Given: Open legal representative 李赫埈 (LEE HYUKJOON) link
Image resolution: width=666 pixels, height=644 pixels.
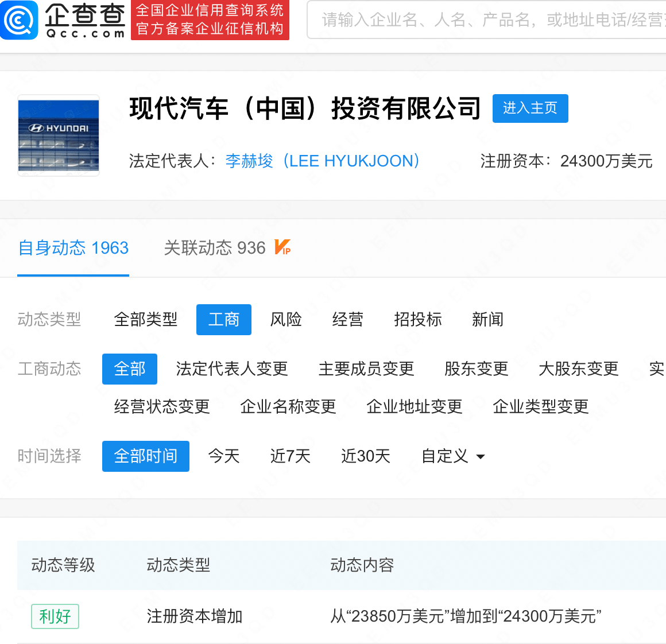Looking at the screenshot, I should tap(323, 161).
